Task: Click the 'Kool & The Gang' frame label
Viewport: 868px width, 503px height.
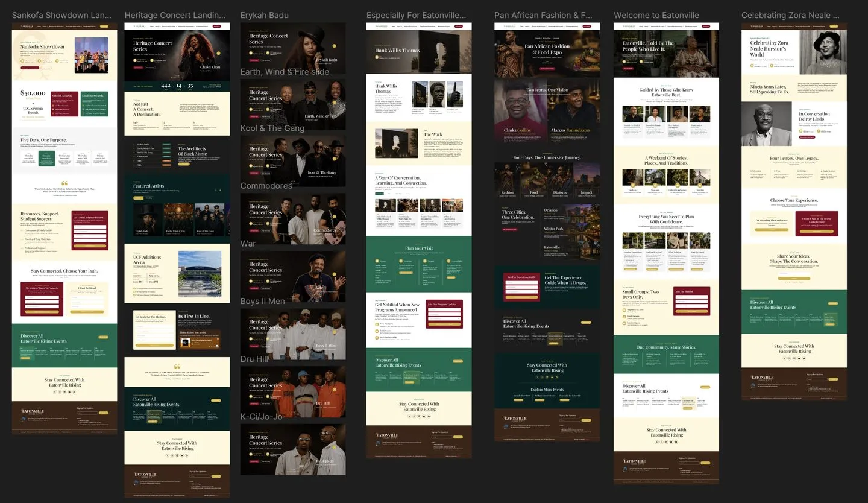Action: click(x=272, y=128)
